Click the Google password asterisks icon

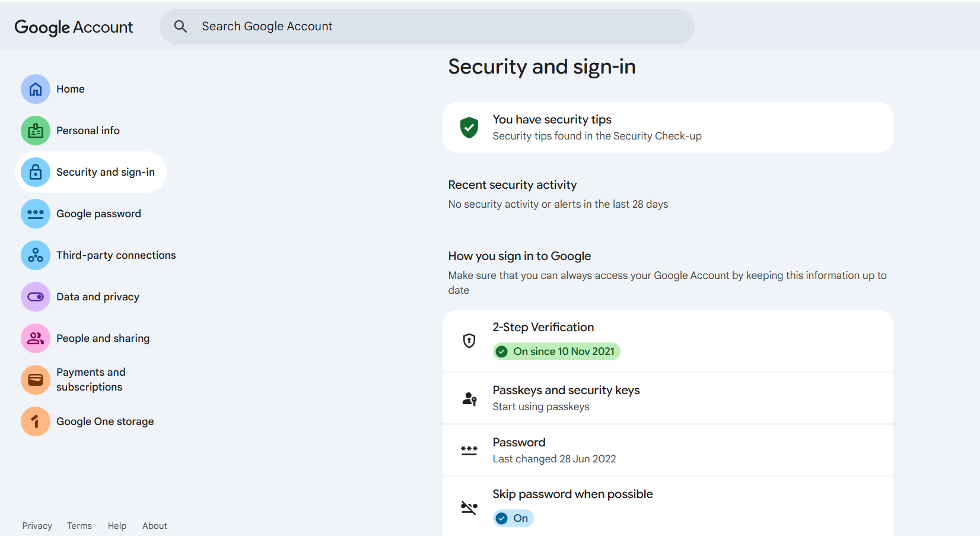pyautogui.click(x=35, y=214)
